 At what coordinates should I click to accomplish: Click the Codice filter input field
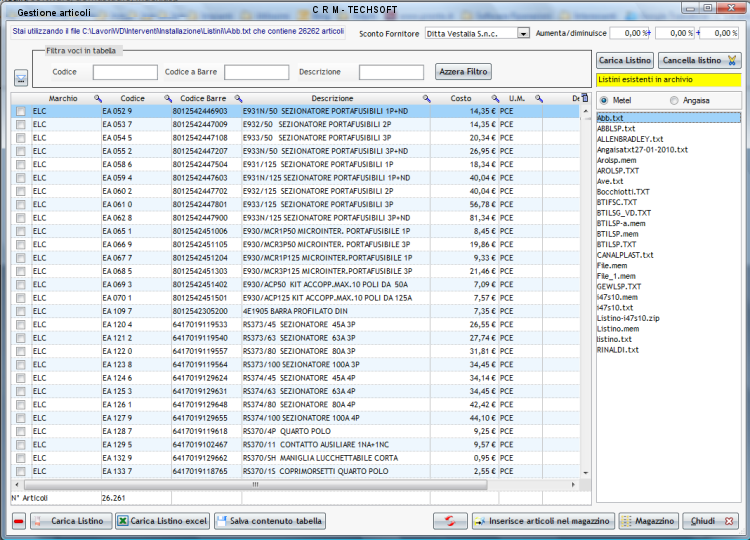(x=125, y=72)
